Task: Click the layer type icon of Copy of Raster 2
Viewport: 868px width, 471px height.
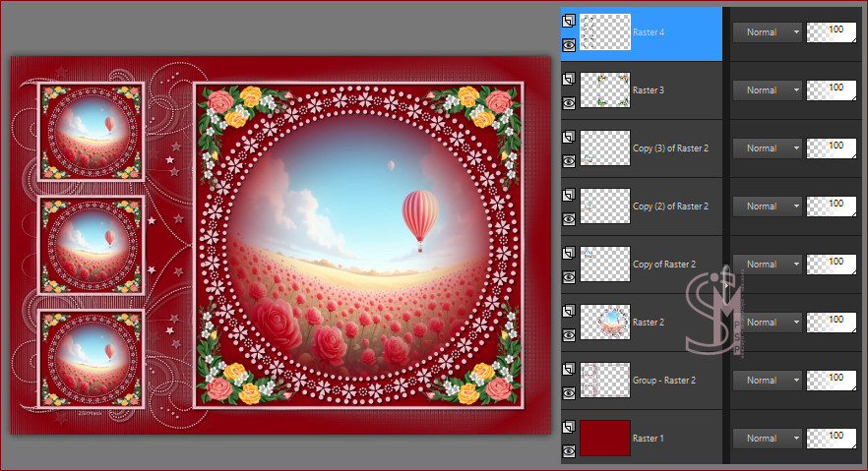Action: tap(568, 253)
